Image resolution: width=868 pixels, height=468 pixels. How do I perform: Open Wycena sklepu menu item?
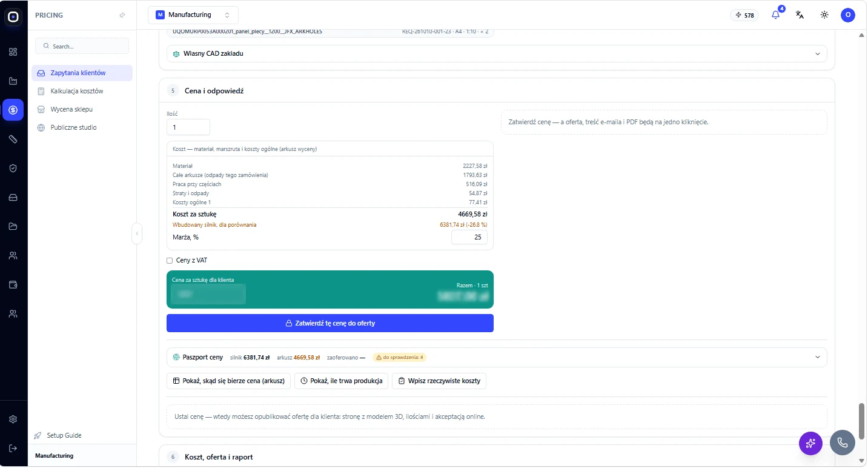pyautogui.click(x=82, y=109)
